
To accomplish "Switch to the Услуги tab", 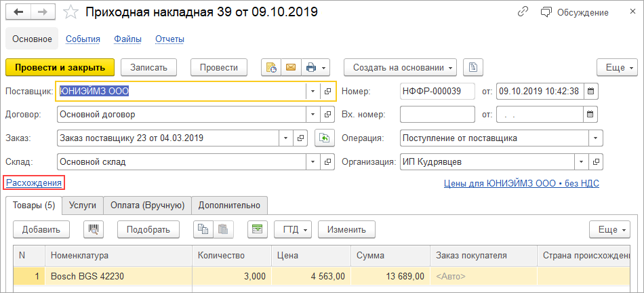I will click(82, 205).
